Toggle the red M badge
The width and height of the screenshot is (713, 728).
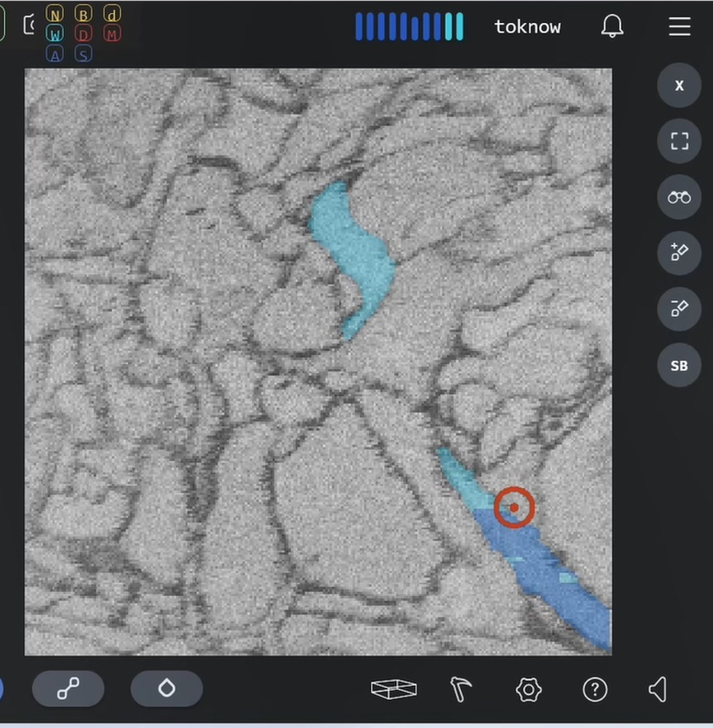[x=112, y=35]
